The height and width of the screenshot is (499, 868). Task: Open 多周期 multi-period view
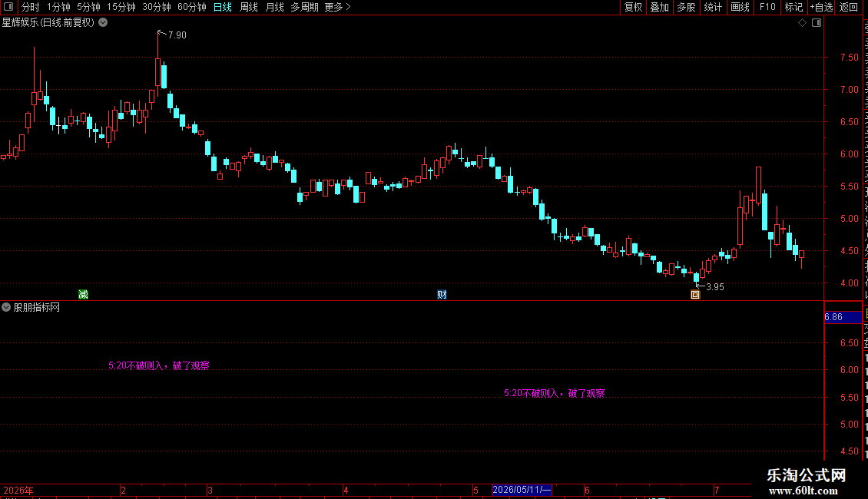tap(304, 7)
